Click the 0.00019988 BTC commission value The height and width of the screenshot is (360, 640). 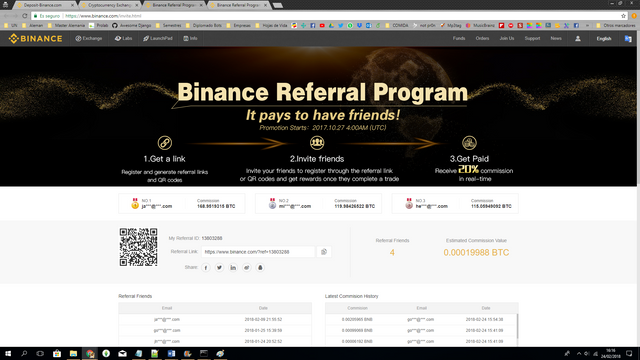476,253
